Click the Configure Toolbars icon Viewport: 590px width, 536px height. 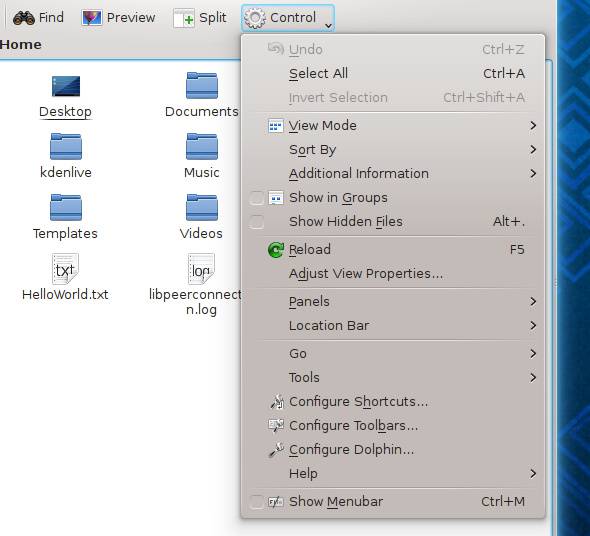tap(276, 426)
